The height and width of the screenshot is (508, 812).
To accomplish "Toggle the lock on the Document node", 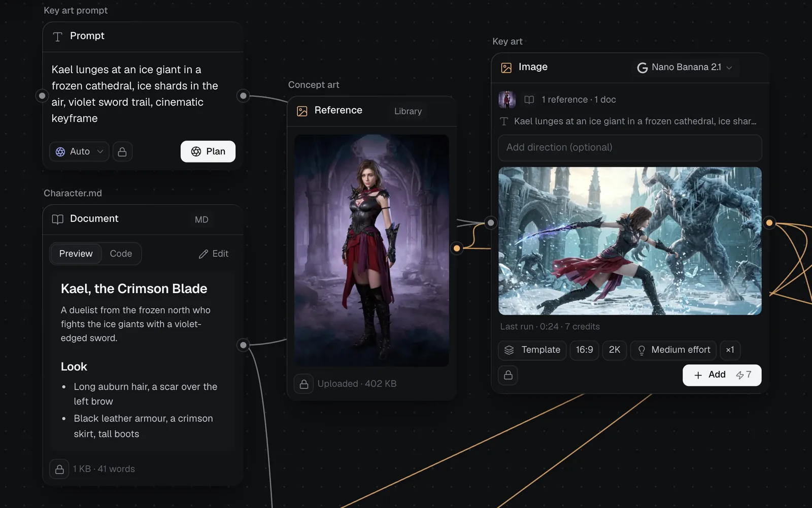I will tap(59, 469).
